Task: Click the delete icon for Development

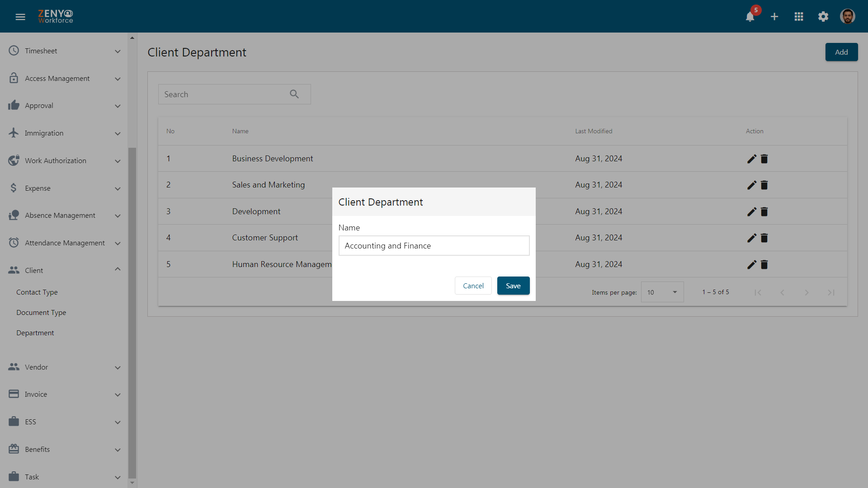Action: pos(764,211)
